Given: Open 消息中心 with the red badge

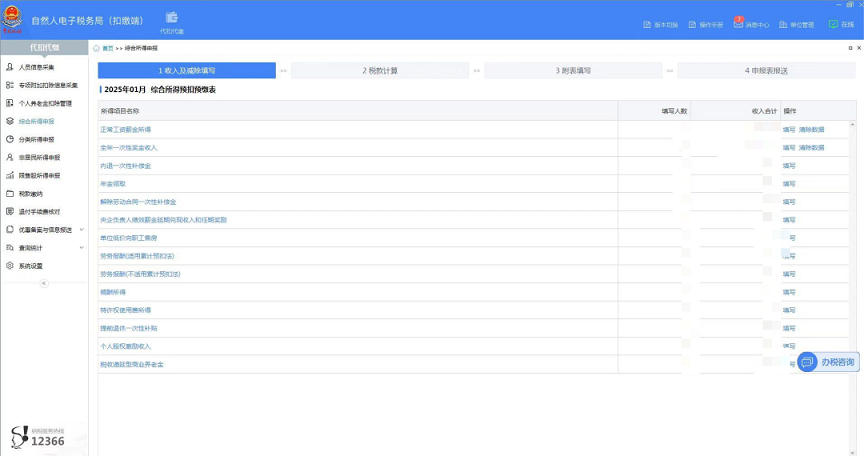Looking at the screenshot, I should [x=752, y=24].
